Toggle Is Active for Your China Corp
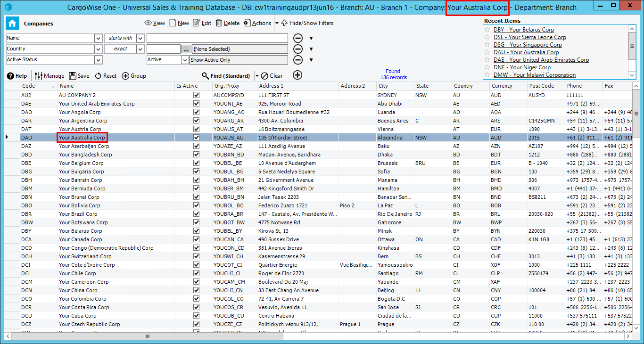Viewport: 644px width, 344px height. click(196, 290)
